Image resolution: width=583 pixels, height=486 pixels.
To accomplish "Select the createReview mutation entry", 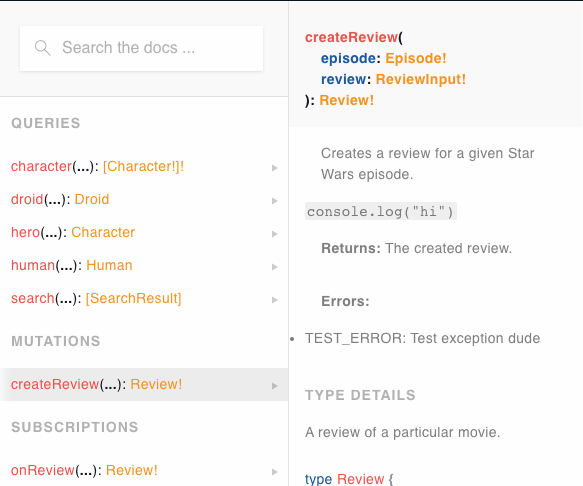I will point(144,384).
